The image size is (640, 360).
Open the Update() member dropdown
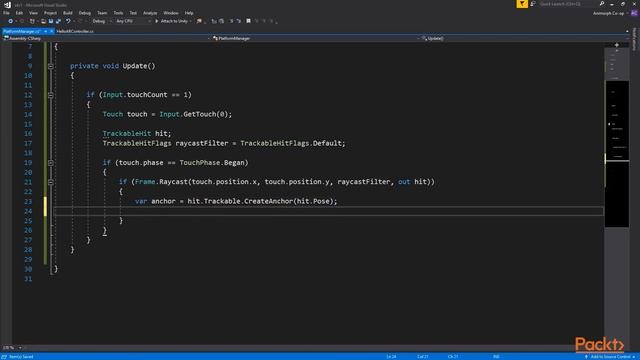pos(525,38)
